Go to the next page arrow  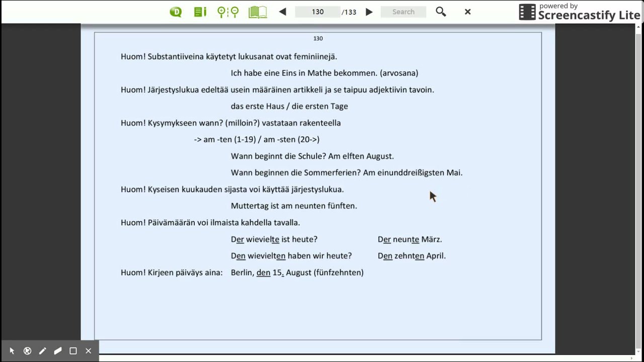click(x=369, y=12)
